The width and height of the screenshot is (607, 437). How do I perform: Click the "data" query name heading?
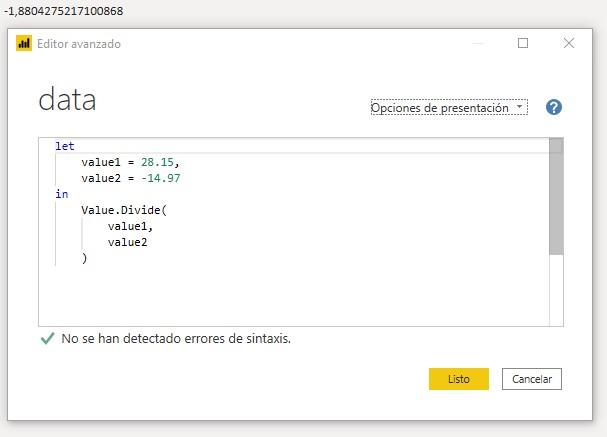click(67, 100)
